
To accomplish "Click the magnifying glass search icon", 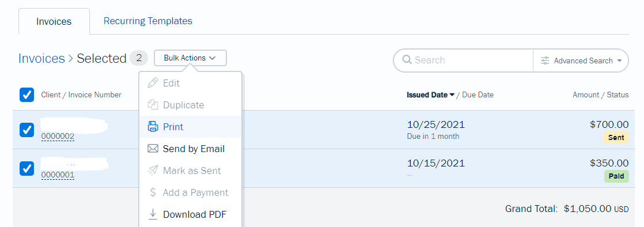I will pos(407,60).
